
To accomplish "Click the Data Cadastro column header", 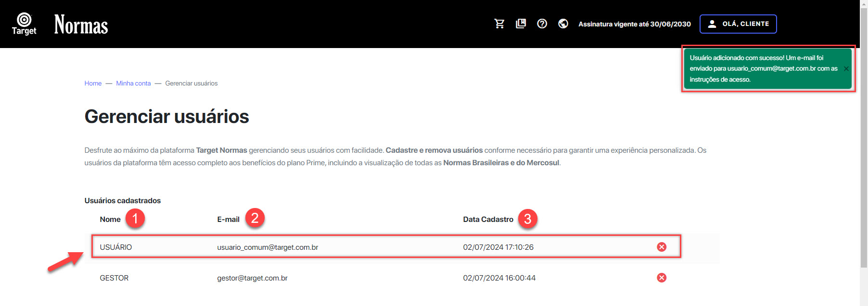I will pos(488,219).
